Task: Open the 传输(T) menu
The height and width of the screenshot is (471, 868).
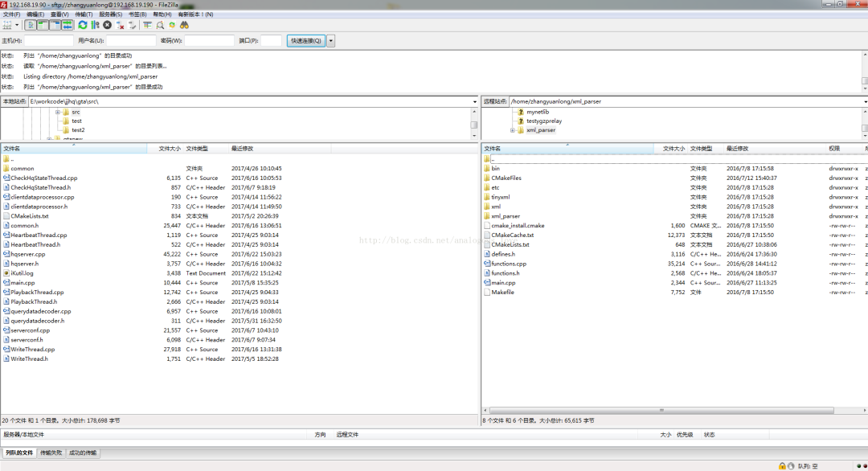Action: point(84,14)
